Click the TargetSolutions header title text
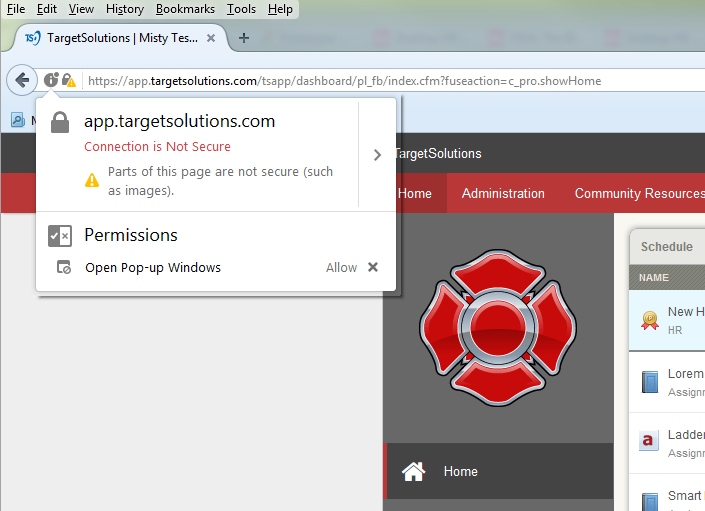The height and width of the screenshot is (511, 705). pyautogui.click(x=438, y=154)
